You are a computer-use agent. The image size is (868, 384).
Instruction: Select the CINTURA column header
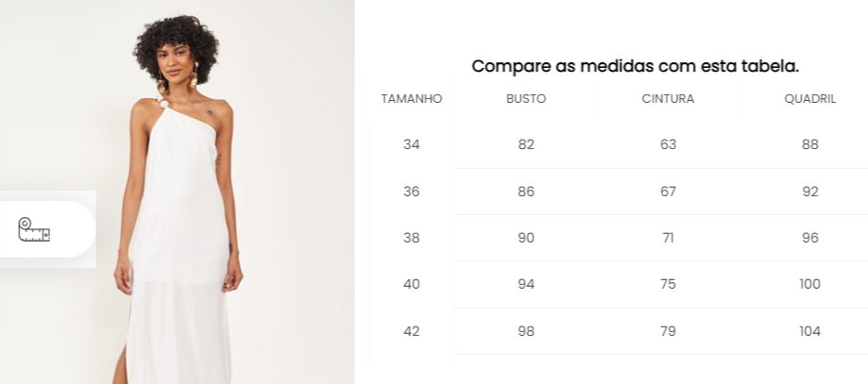668,99
